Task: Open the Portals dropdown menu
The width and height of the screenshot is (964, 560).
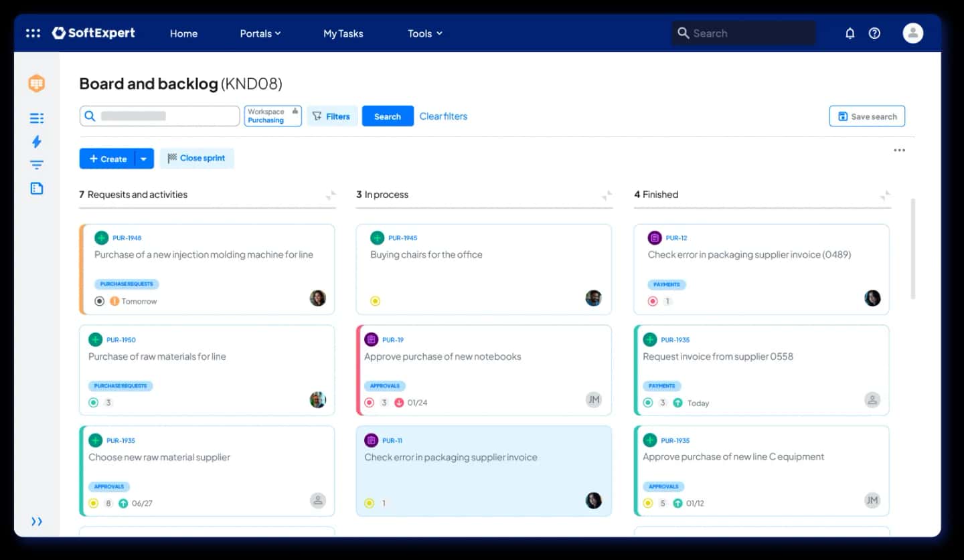Action: point(260,33)
